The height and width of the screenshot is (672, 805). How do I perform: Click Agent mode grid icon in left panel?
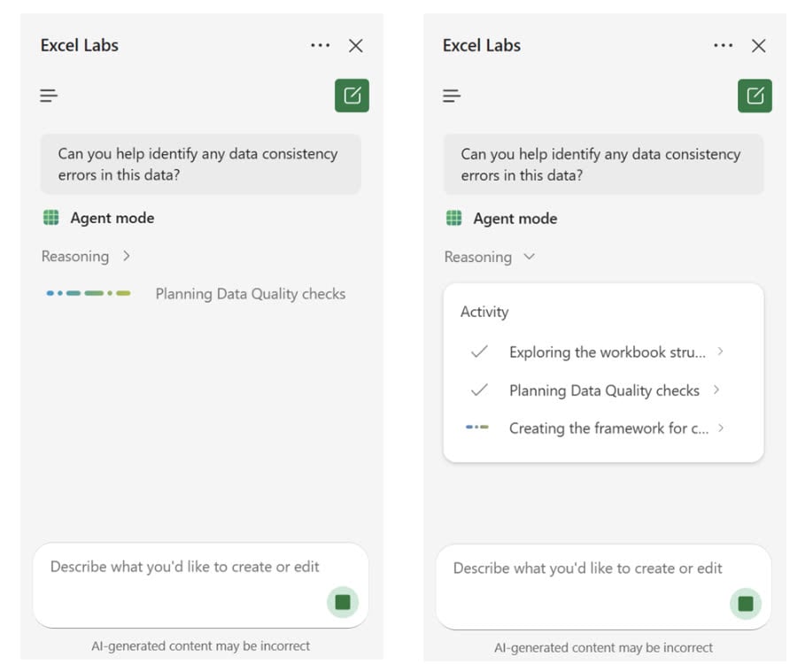coord(50,218)
